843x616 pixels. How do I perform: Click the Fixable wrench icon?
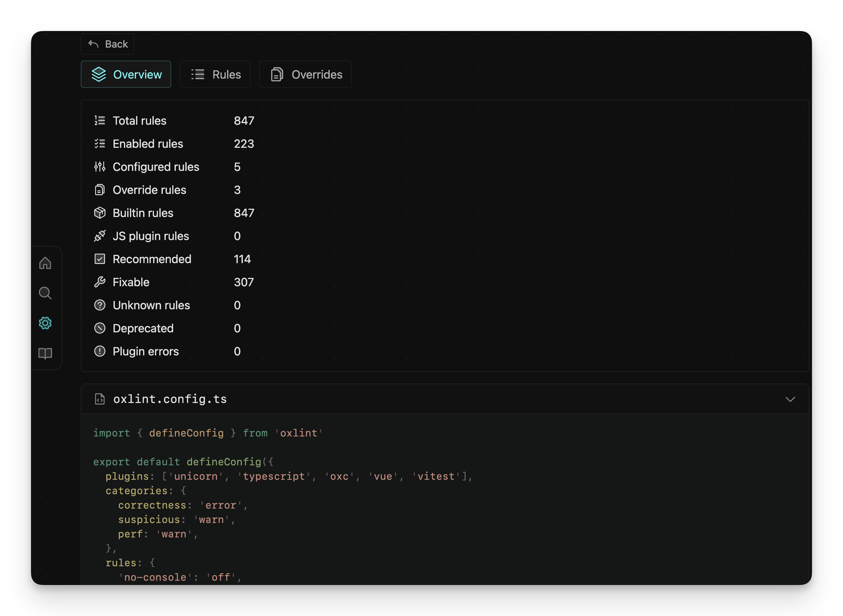[99, 282]
